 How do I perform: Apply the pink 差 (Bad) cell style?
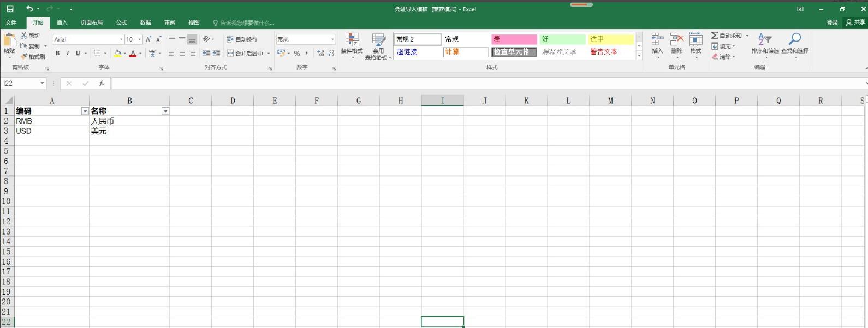click(514, 39)
